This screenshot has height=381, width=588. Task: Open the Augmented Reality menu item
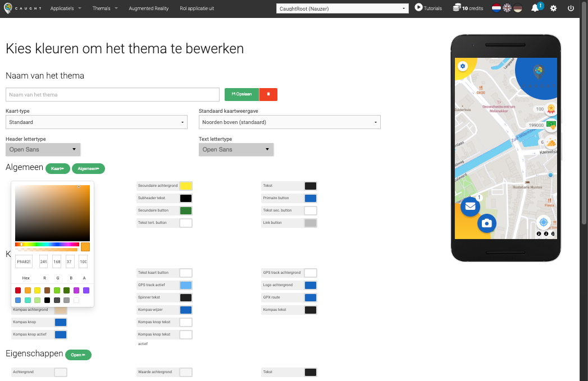pos(148,8)
